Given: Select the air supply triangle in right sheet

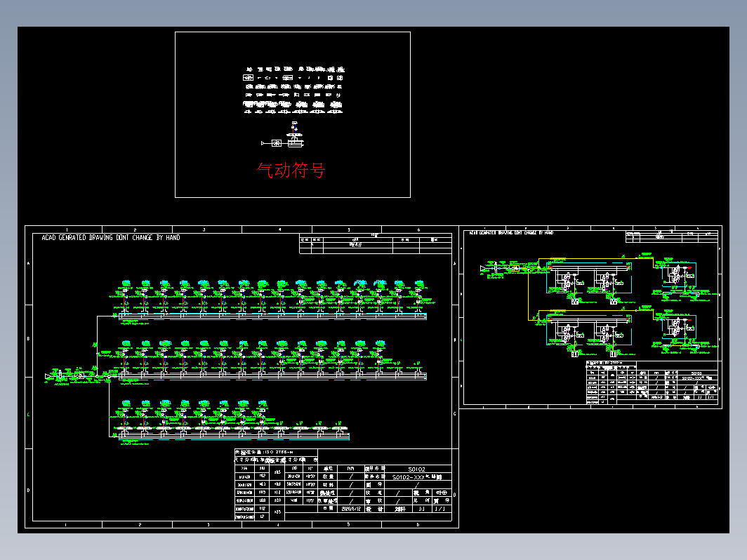Looking at the screenshot, I should tap(483, 269).
